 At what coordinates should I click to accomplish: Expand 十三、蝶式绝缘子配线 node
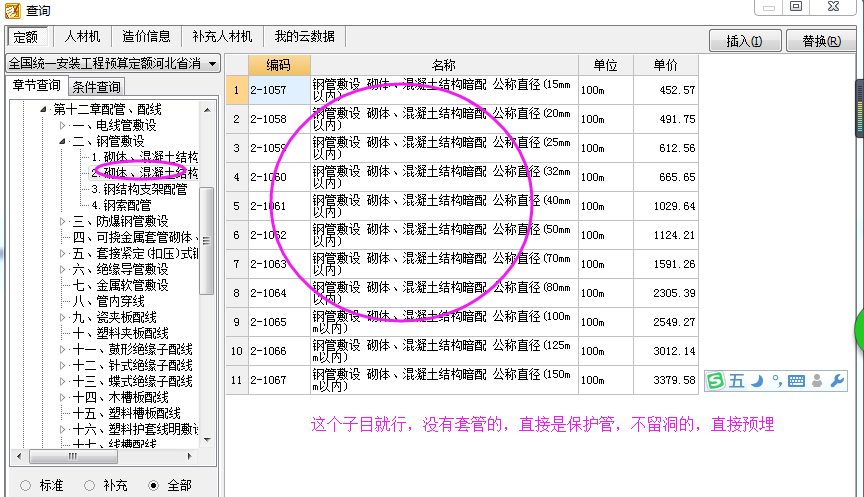62,381
